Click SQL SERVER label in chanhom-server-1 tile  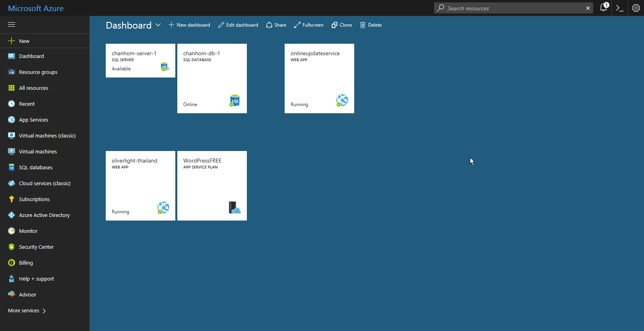click(x=123, y=60)
